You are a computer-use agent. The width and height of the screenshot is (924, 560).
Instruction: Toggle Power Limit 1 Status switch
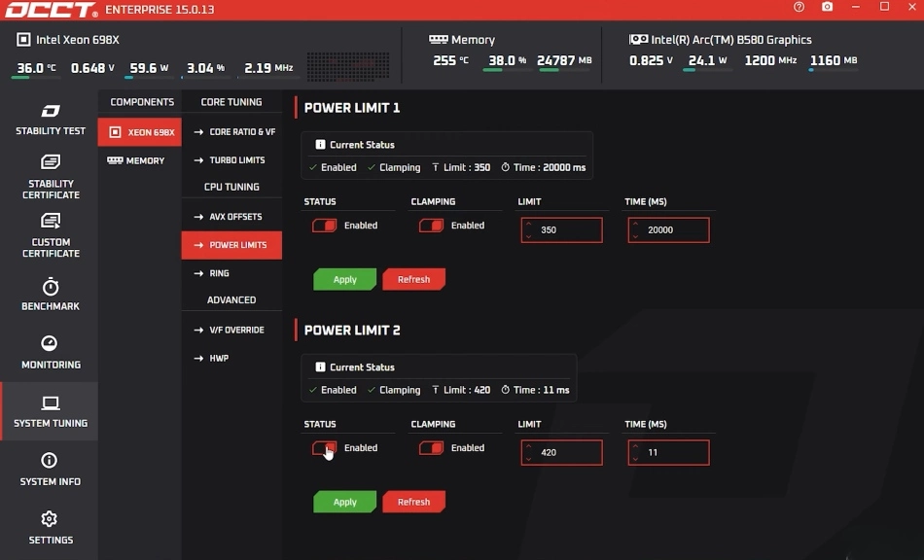pos(324,226)
